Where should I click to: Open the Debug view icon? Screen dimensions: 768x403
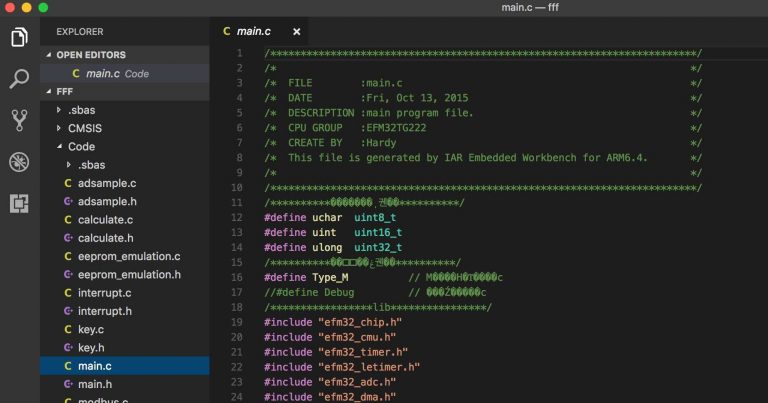coord(19,162)
